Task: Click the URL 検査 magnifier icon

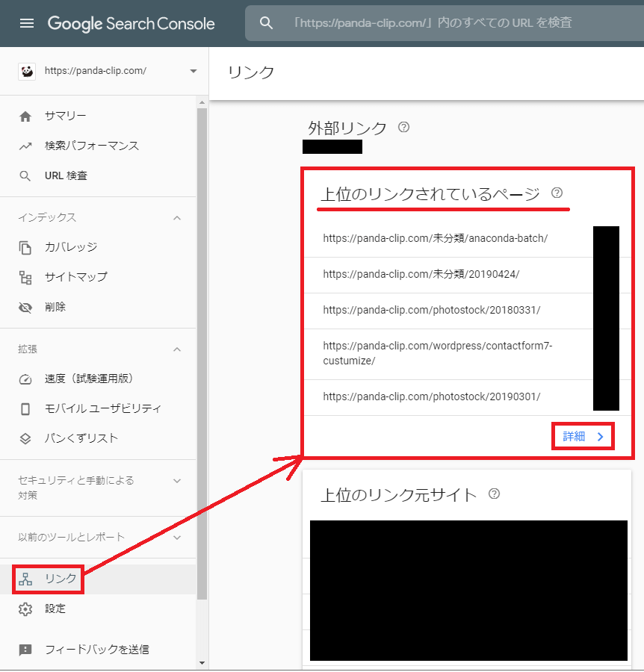Action: tap(25, 176)
